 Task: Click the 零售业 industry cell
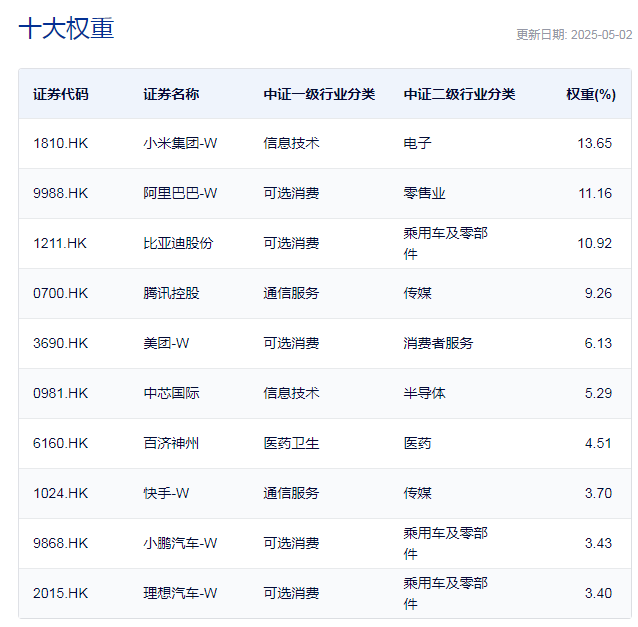pyautogui.click(x=424, y=193)
